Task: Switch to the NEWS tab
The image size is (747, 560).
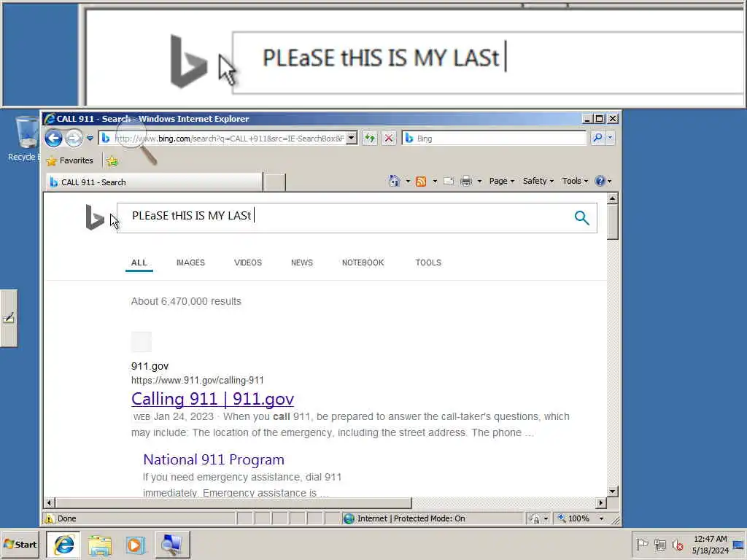Action: coord(301,262)
